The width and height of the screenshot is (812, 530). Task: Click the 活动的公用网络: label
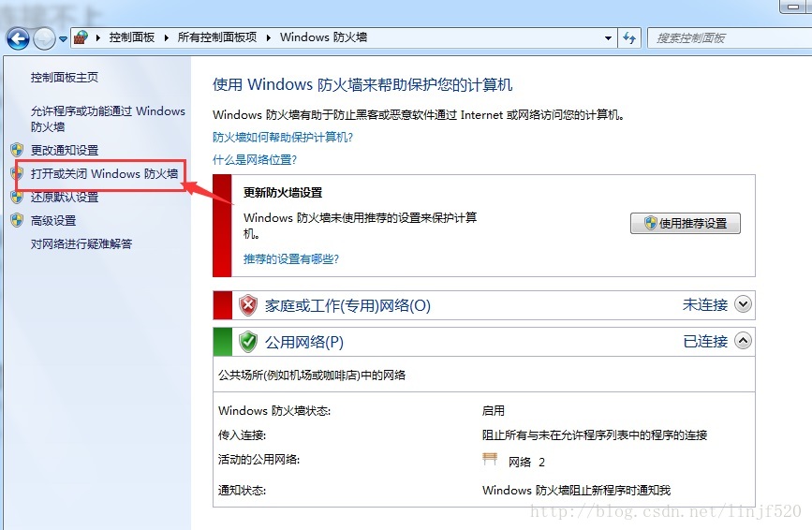click(x=258, y=459)
